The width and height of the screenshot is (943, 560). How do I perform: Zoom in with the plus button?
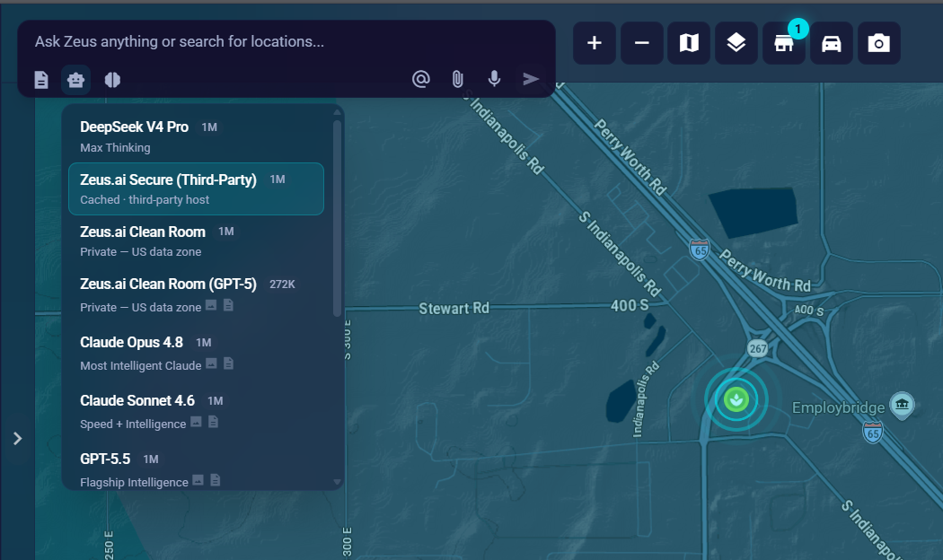pos(595,43)
